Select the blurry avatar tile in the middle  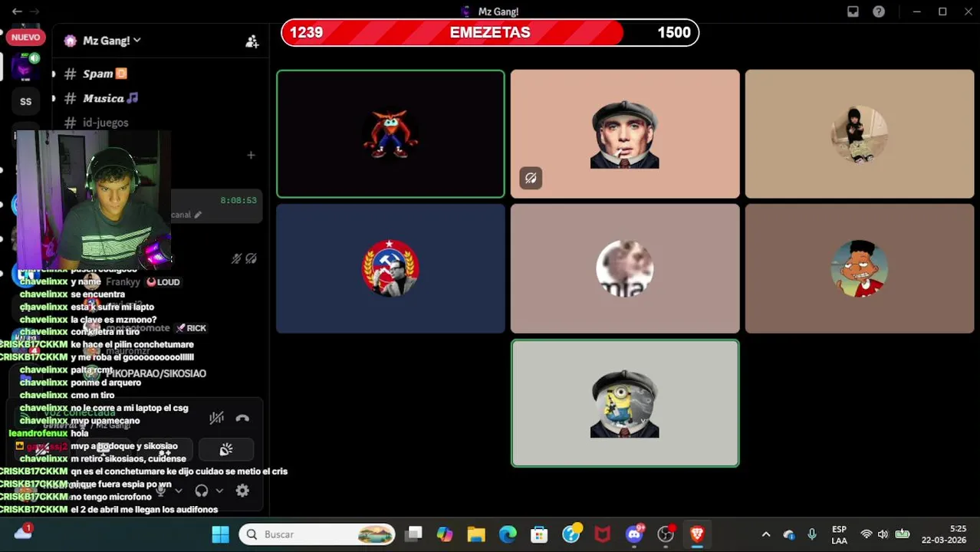(625, 268)
